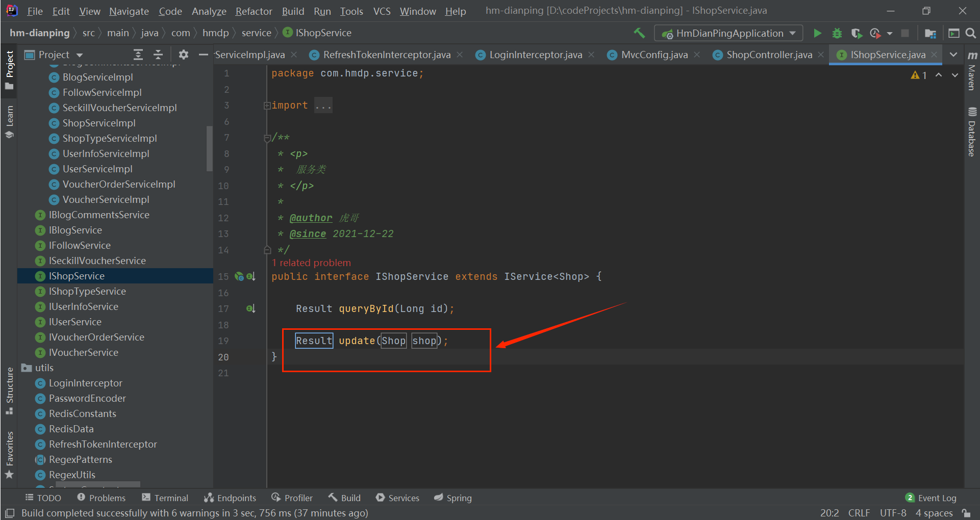
Task: Click the implementations gutter icon on line 17
Action: (x=250, y=308)
